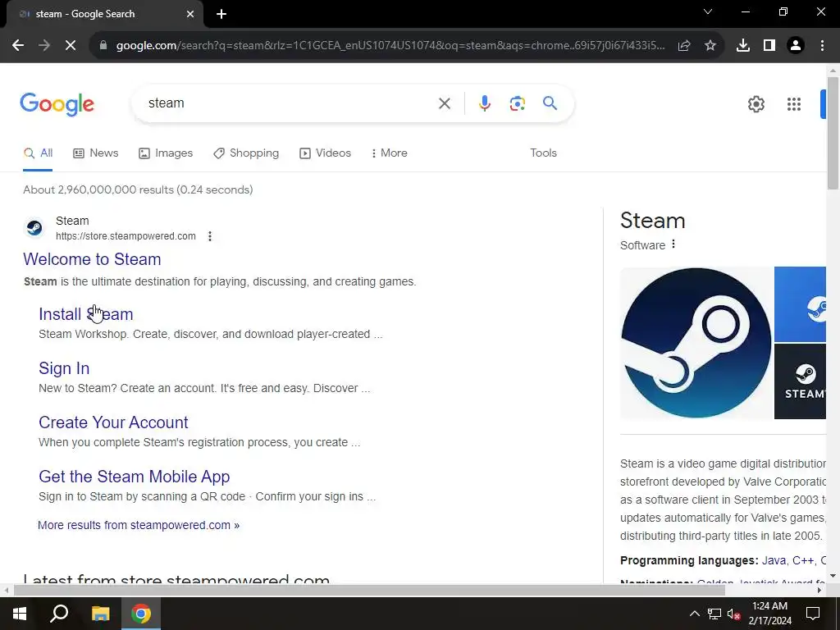Open the Install Steam sitelink
840x630 pixels.
(85, 314)
